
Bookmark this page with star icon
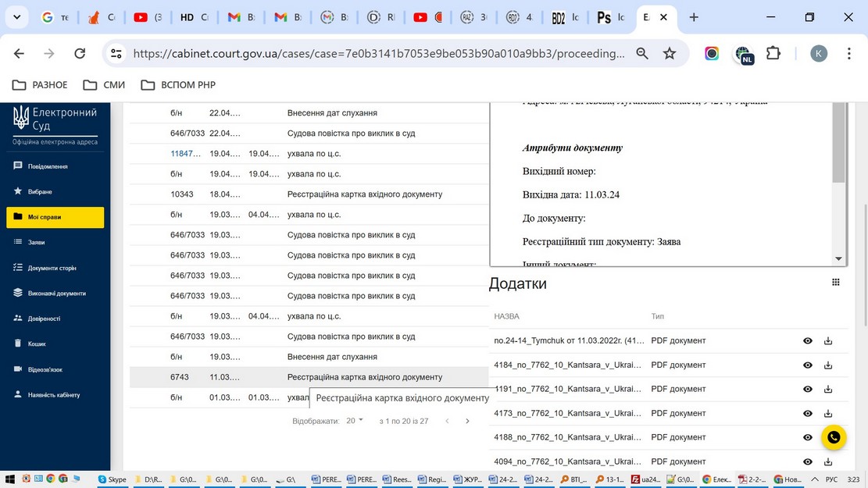pos(670,53)
